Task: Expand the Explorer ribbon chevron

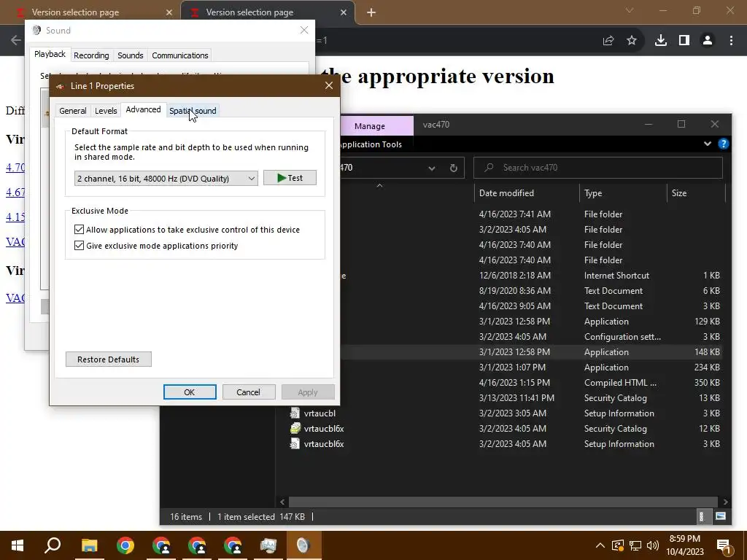Action: 708,144
